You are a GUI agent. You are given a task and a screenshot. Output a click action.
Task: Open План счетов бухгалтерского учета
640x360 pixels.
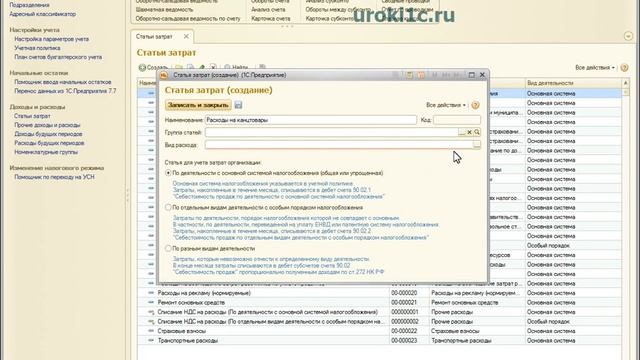[x=58, y=57]
